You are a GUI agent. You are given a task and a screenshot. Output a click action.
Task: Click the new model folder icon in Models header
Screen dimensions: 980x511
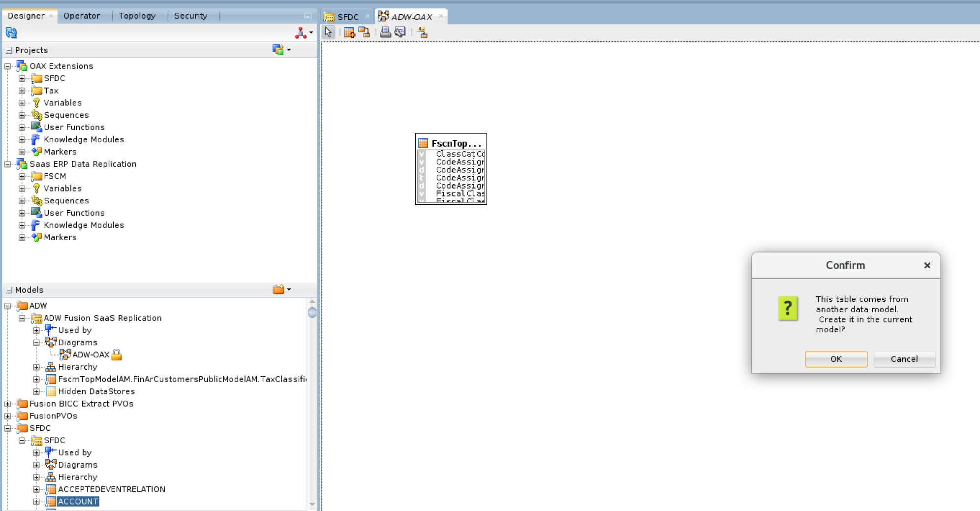tap(280, 289)
